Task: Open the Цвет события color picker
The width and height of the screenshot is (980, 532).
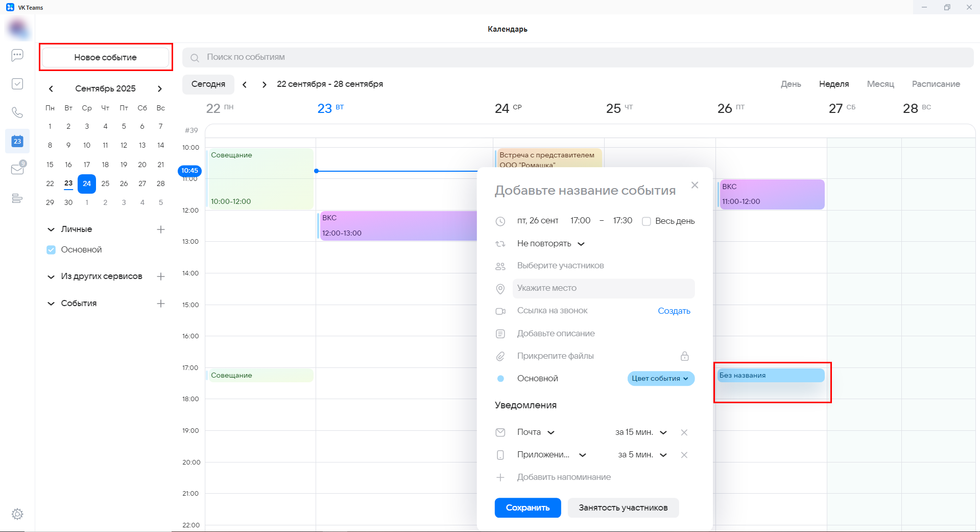Action: (x=660, y=379)
